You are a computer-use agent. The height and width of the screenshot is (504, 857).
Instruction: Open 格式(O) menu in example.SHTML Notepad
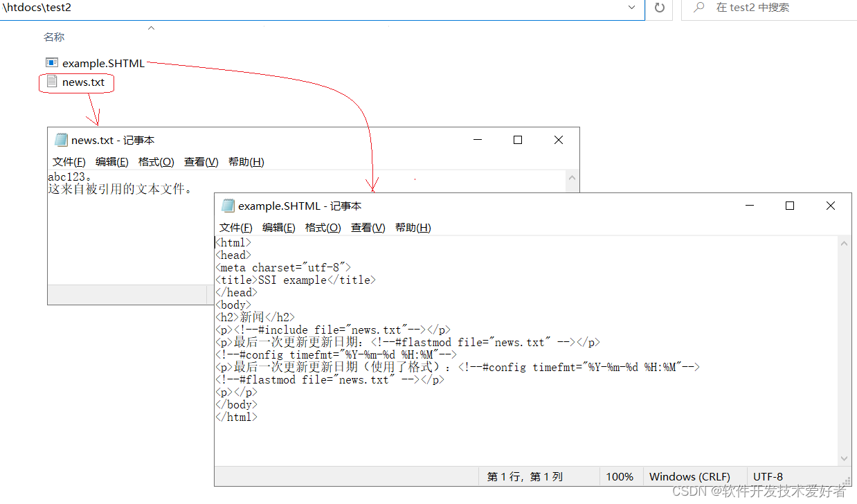pyautogui.click(x=323, y=228)
